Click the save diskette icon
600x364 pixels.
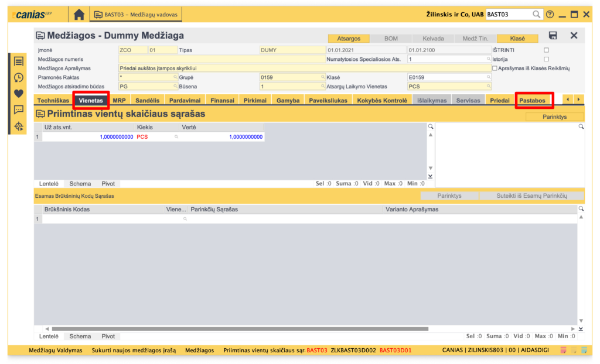coord(553,36)
